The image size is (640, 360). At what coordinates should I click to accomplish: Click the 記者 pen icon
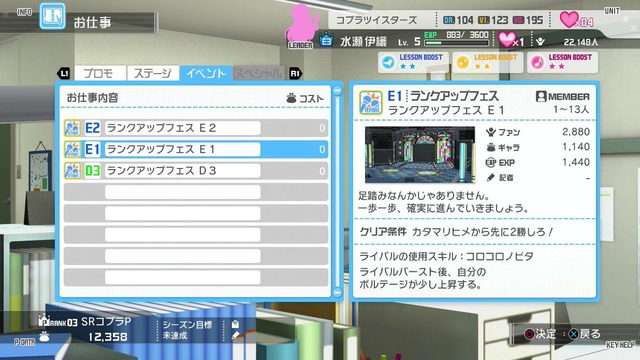(491, 177)
